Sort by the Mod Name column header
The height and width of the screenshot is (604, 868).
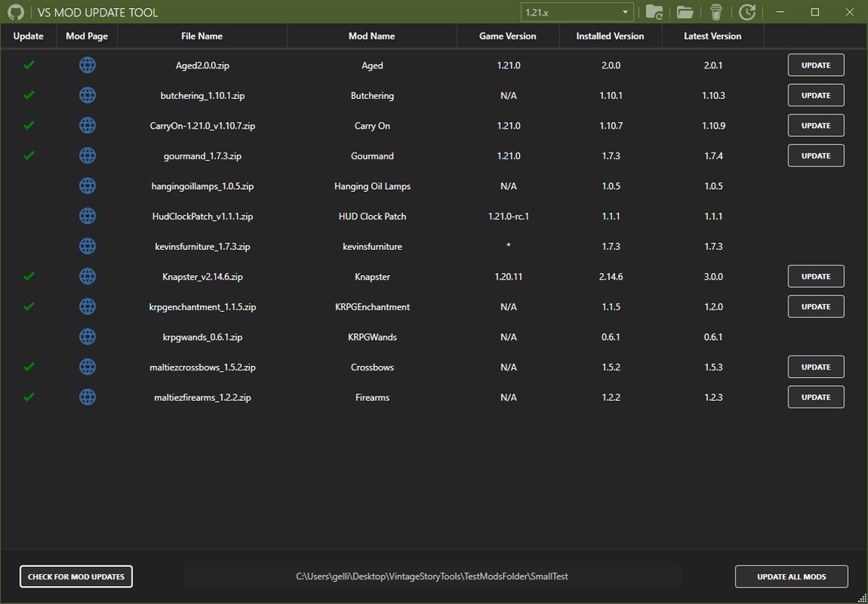[x=371, y=36]
